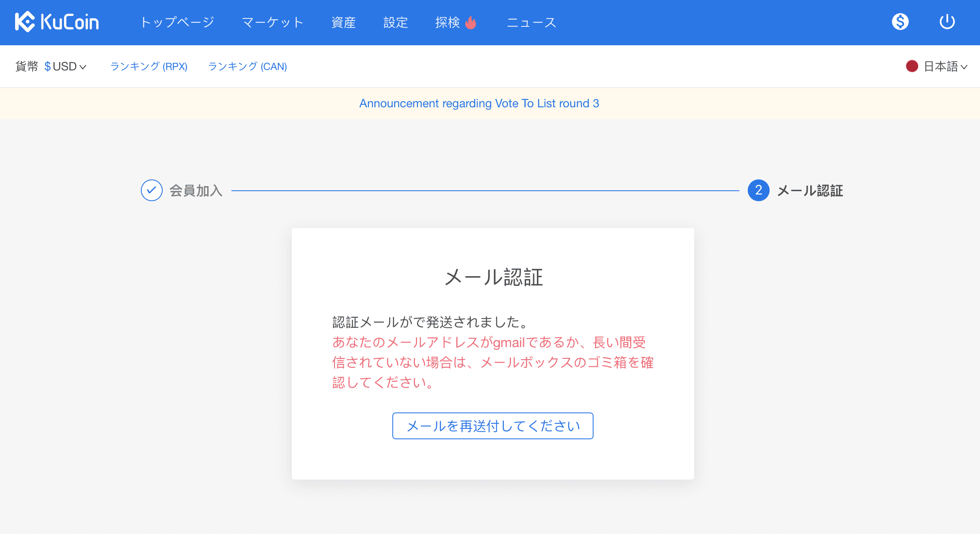Open the USD currency dropdown
Screen dimensions: 980x534
pos(65,66)
